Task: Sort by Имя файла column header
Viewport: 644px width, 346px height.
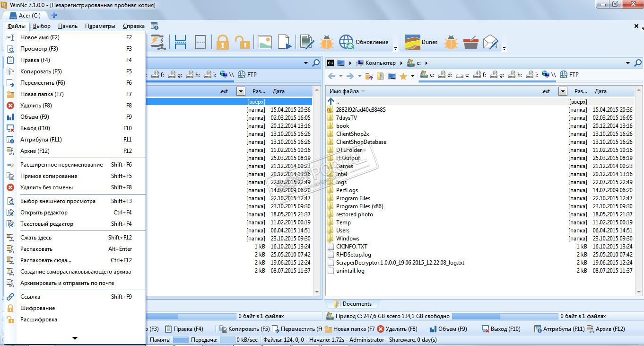Action: (x=344, y=91)
